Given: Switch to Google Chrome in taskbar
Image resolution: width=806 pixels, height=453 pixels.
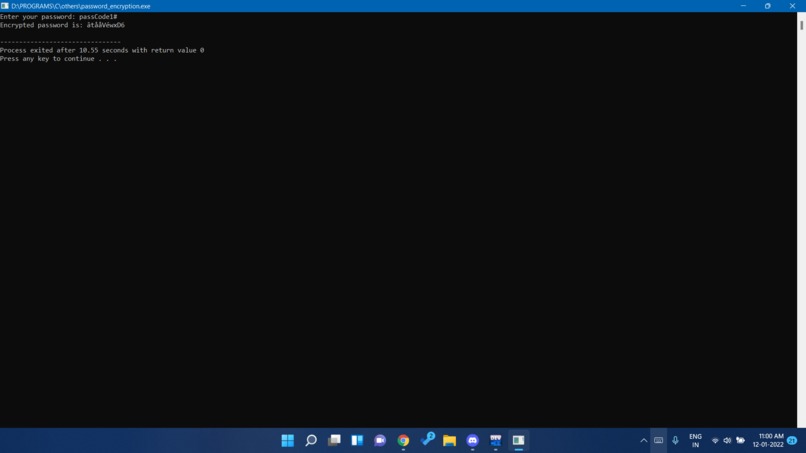Looking at the screenshot, I should (403, 440).
